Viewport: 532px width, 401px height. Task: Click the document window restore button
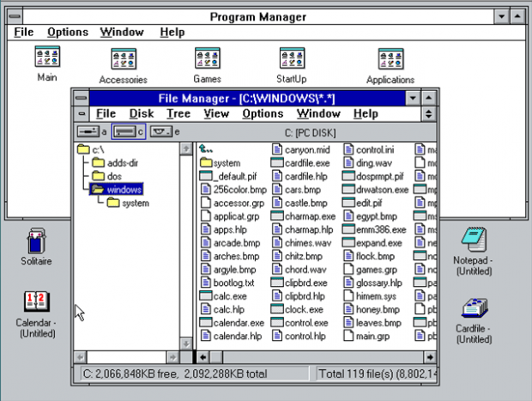pyautogui.click(x=428, y=113)
